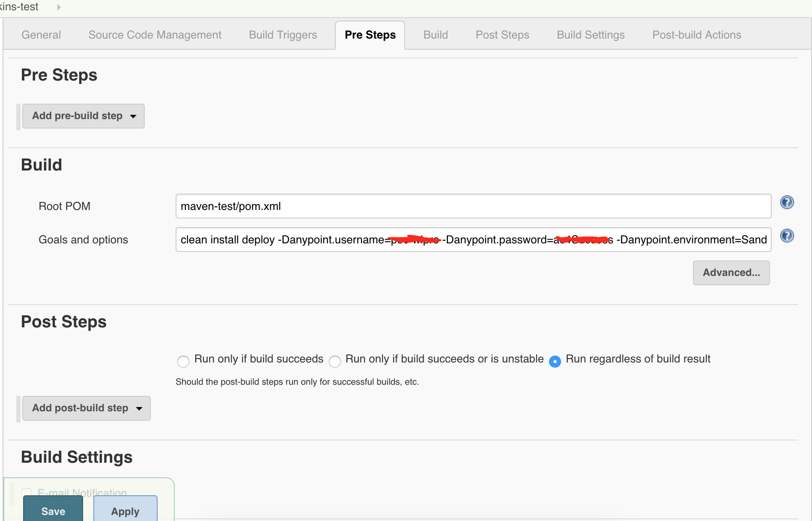
Task: Open the Post Steps tab
Action: 502,35
